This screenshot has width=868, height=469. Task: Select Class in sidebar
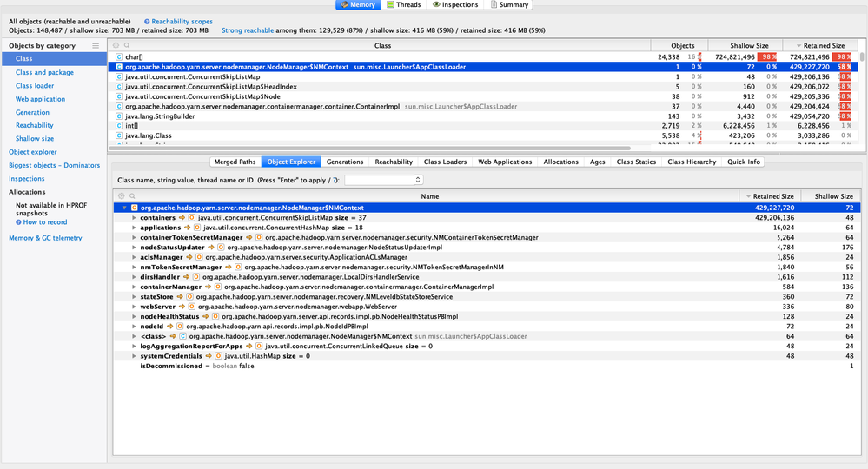pos(54,59)
